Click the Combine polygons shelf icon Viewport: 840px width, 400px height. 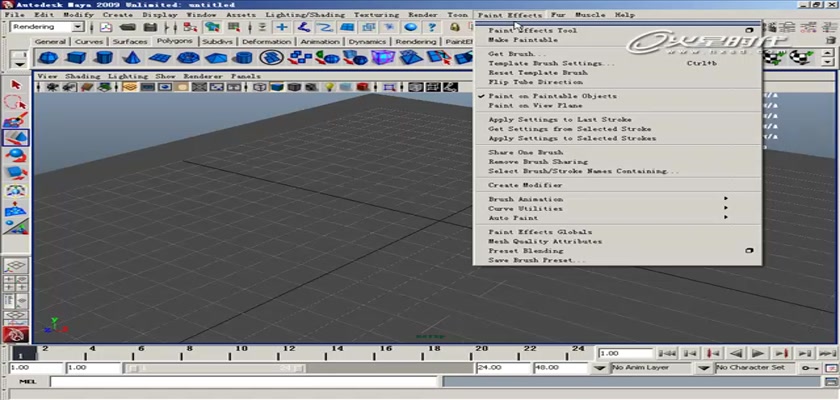point(299,57)
